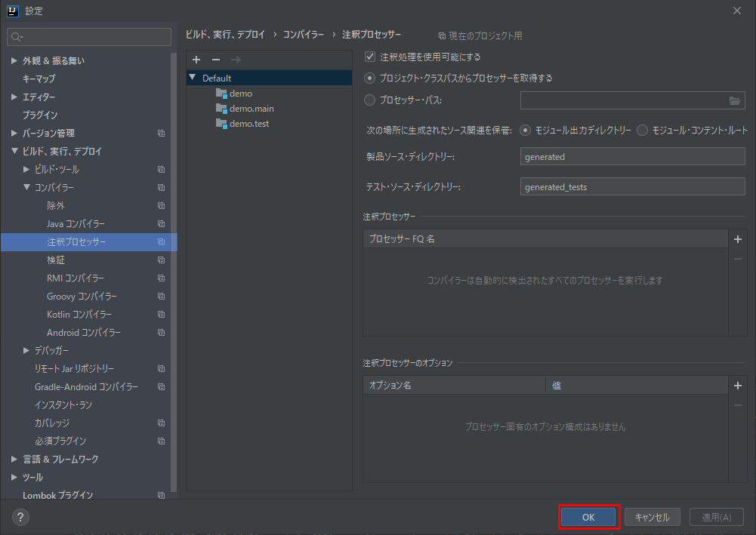Expand the デバッガー settings node

(26, 350)
